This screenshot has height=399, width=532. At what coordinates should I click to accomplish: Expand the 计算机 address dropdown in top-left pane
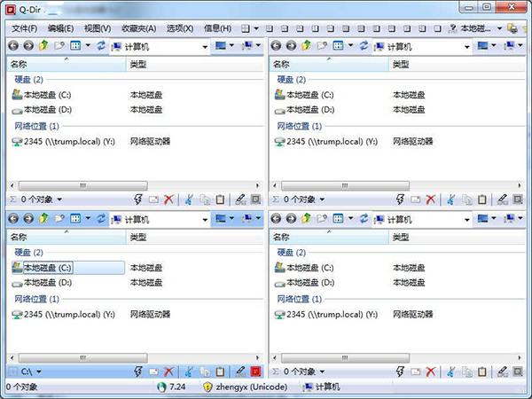205,47
